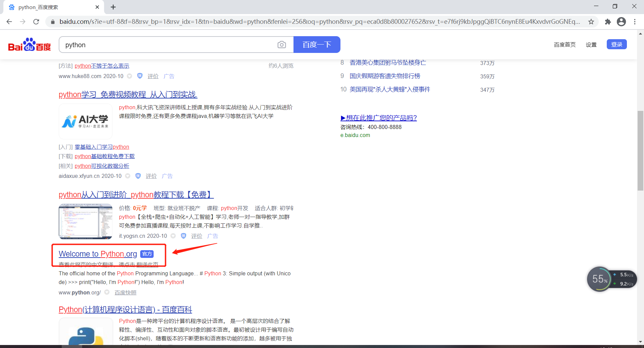Open 想在此推广您的产品吗? link
The height and width of the screenshot is (348, 644).
[379, 118]
